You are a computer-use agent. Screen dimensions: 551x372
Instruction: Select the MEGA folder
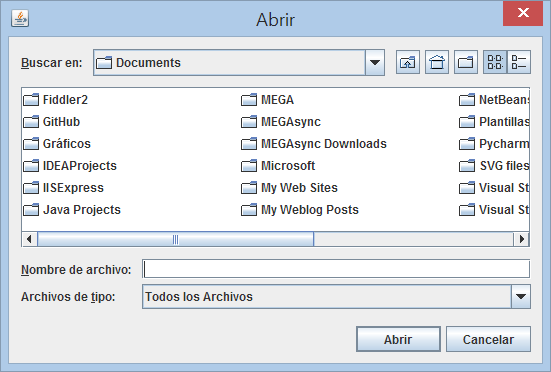pyautogui.click(x=267, y=100)
